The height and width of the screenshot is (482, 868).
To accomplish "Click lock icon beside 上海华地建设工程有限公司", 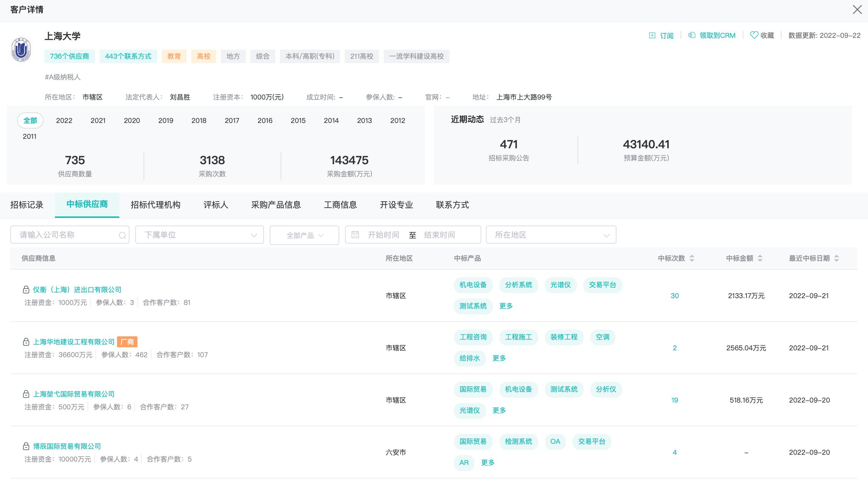I will click(x=26, y=342).
